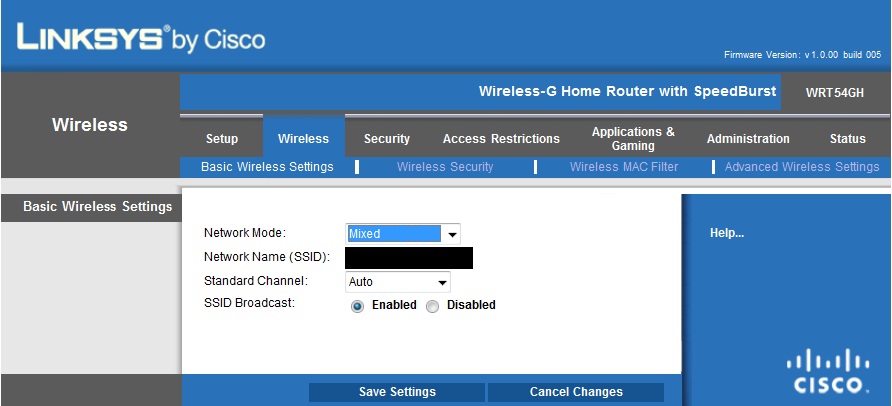The image size is (892, 406).
Task: Select the Disabled SSID Broadcast radio button
Action: point(432,306)
